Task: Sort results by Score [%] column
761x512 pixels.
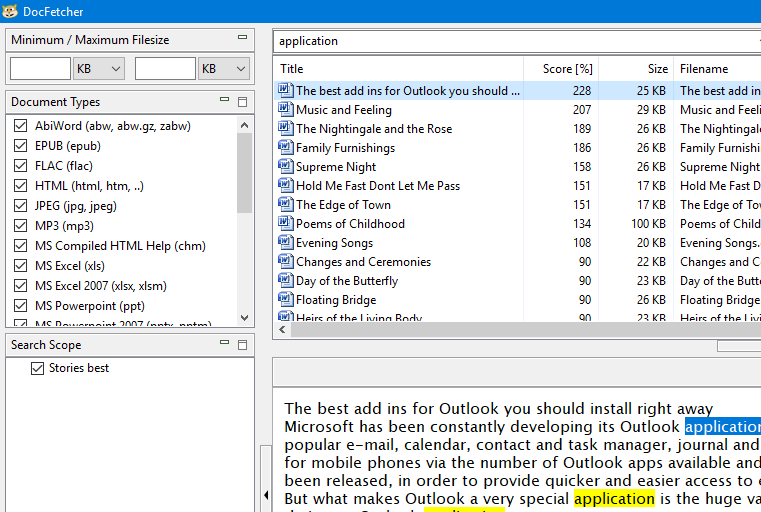Action: [x=561, y=69]
